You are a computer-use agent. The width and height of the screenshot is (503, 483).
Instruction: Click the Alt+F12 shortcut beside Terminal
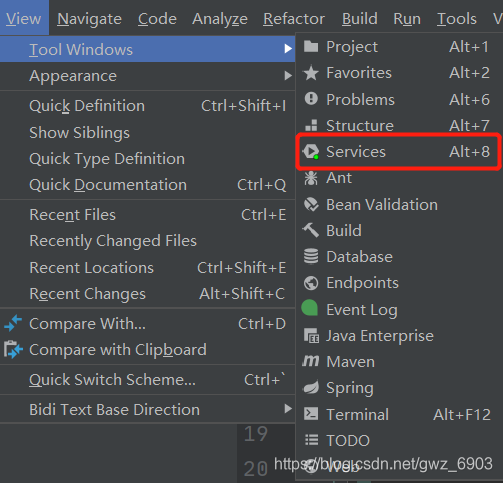click(x=462, y=415)
